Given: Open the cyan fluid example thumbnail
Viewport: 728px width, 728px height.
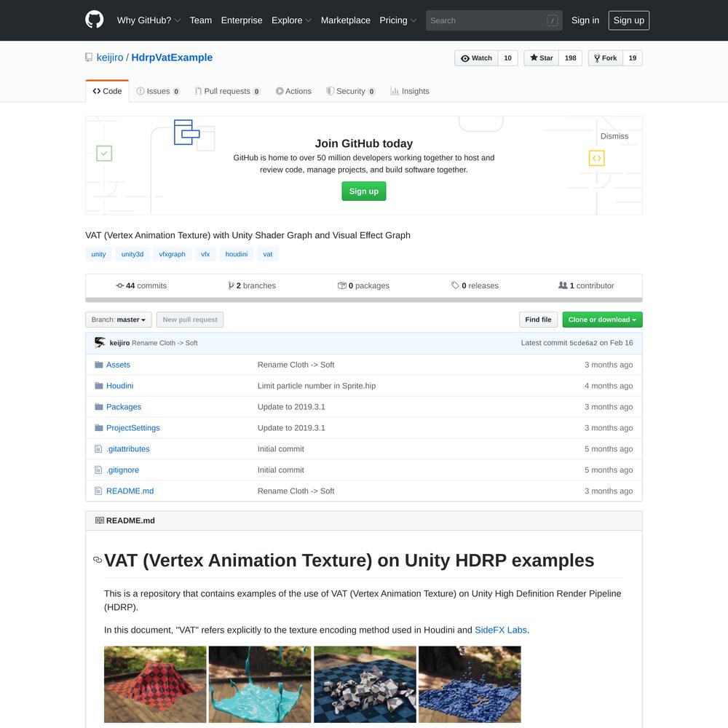Looking at the screenshot, I should (x=260, y=684).
